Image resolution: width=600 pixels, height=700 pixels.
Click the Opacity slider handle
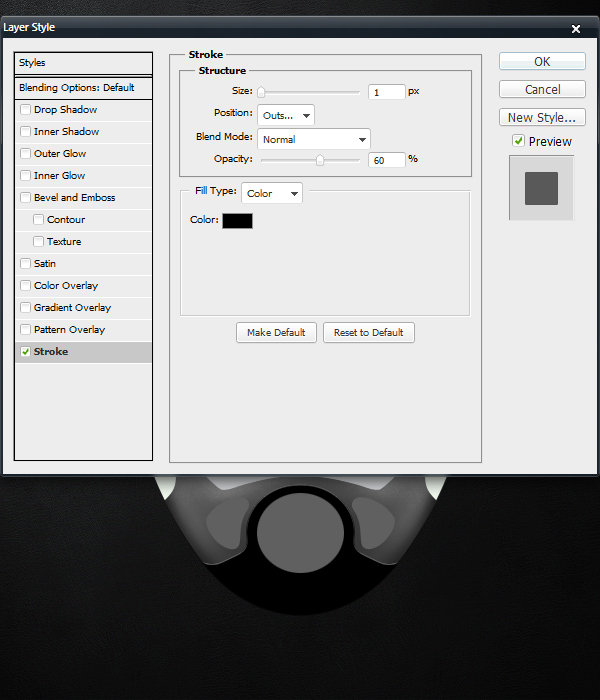tap(320, 160)
